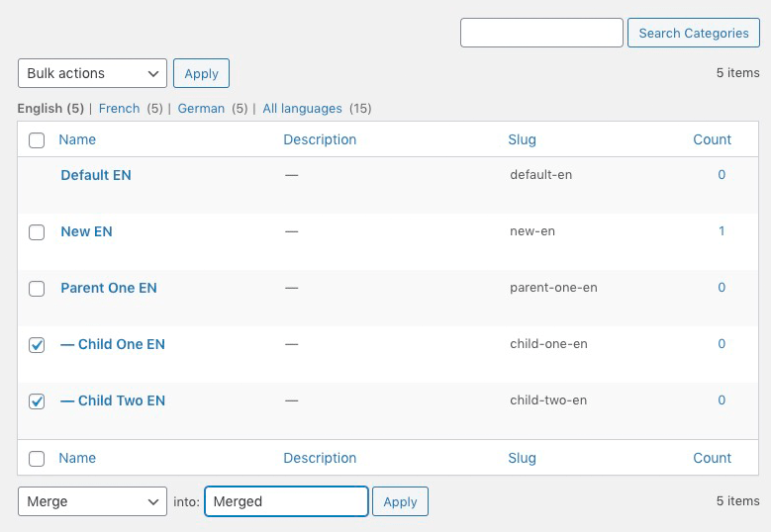Open the Default EN category
The image size is (771, 532).
click(96, 175)
